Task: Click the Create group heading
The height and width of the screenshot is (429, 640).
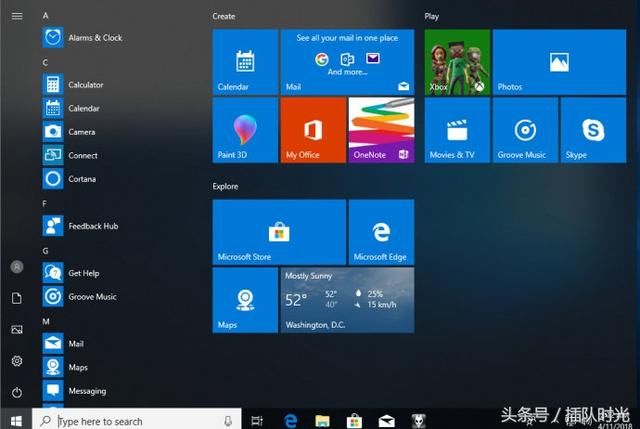Action: (x=224, y=16)
